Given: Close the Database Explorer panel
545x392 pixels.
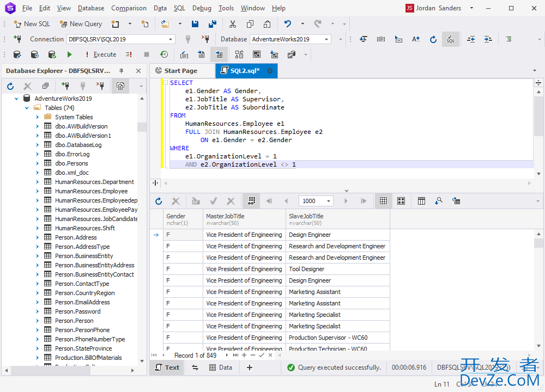Looking at the screenshot, I should coord(138,71).
